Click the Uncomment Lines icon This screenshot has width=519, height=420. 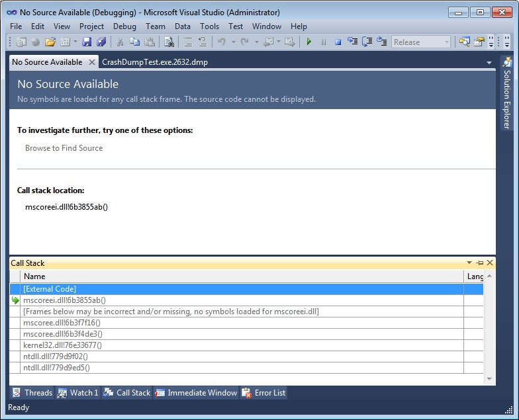click(203, 42)
